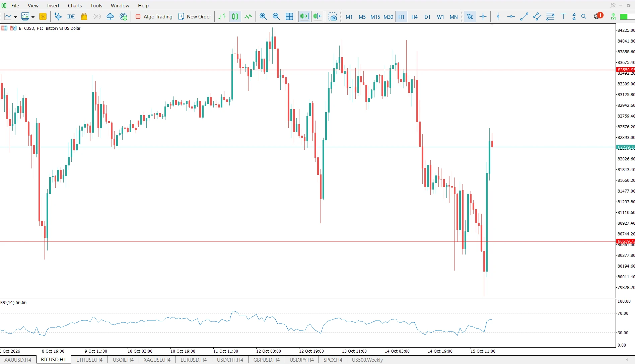Viewport: 635px width, 364px height.
Task: Toggle Algo Trading on
Action: pos(154,16)
